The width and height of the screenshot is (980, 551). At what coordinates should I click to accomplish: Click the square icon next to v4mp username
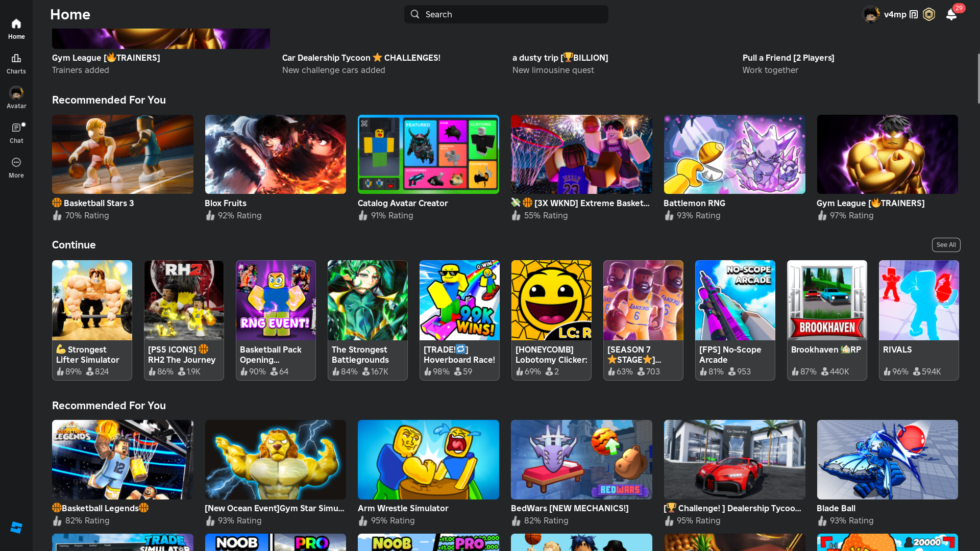click(x=914, y=14)
